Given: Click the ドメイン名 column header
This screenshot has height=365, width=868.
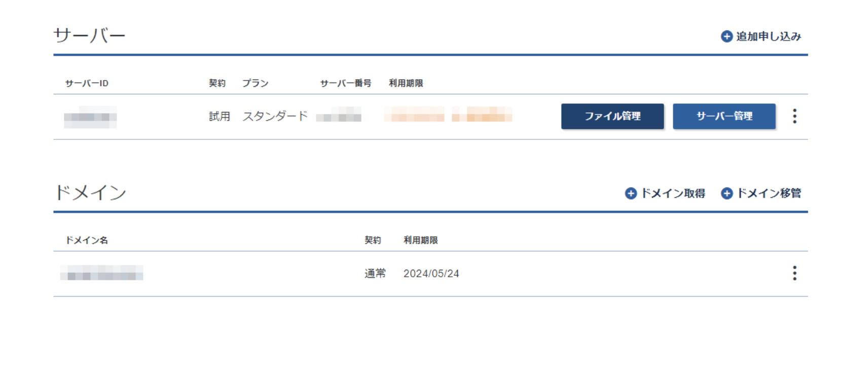Looking at the screenshot, I should click(87, 240).
